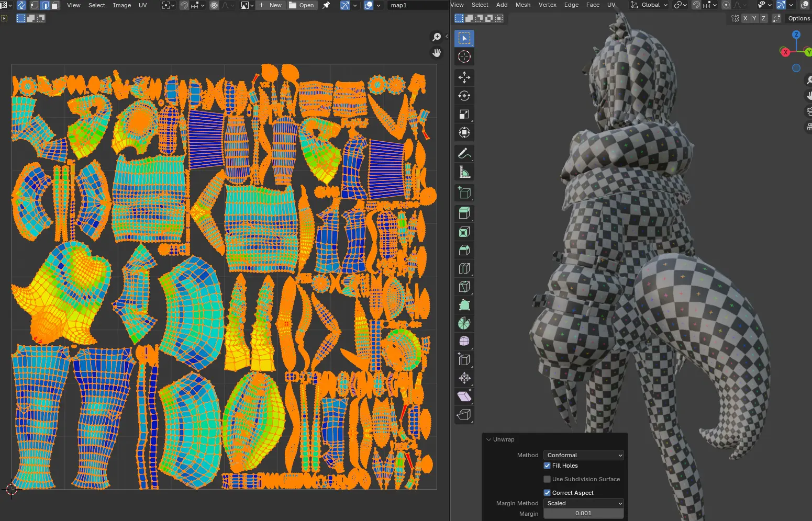Open UV editor gizmo dropdown arrow
The image size is (812, 521).
[355, 5]
